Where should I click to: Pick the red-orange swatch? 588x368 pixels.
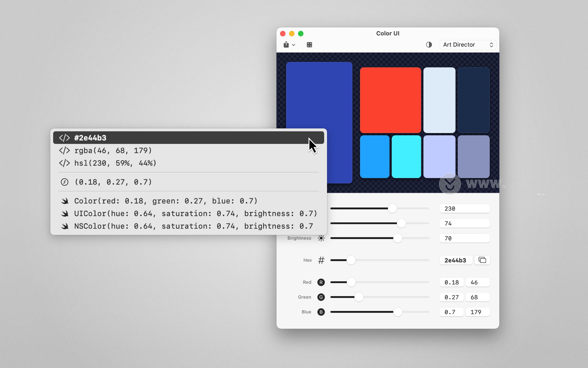click(x=390, y=100)
